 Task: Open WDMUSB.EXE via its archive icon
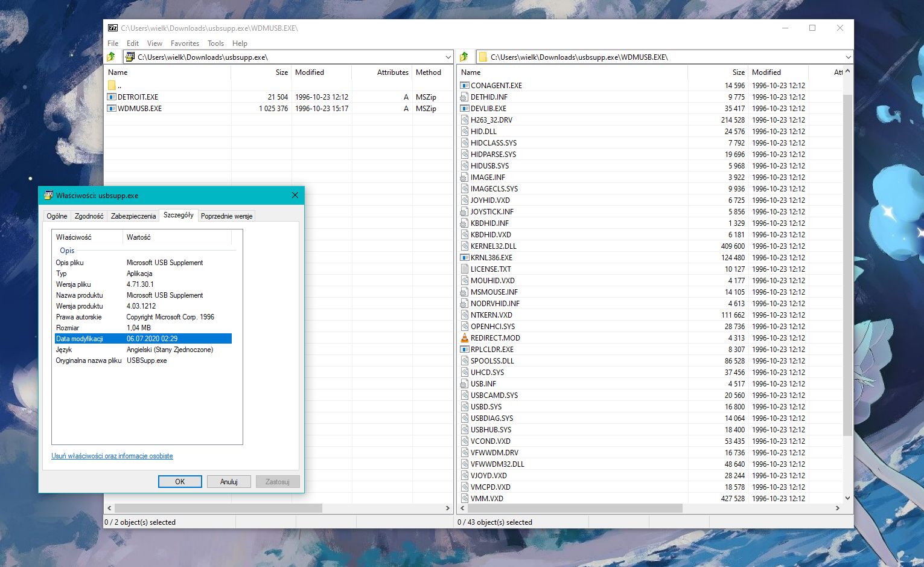click(112, 108)
